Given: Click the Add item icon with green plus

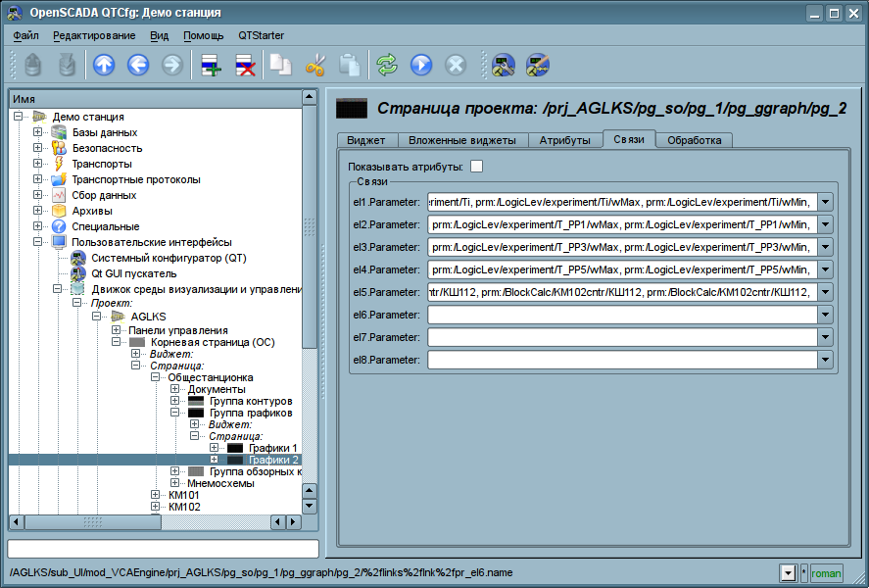Looking at the screenshot, I should pos(211,66).
